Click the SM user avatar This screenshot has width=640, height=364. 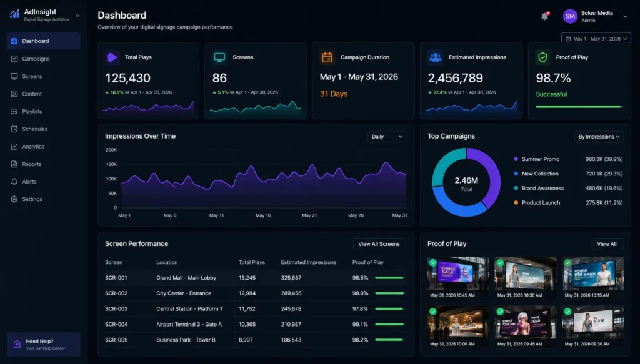tap(570, 17)
